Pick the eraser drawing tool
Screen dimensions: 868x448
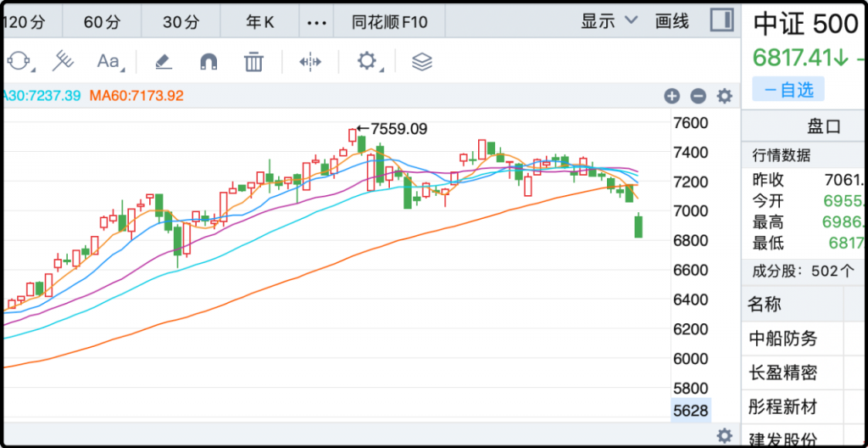coord(163,61)
